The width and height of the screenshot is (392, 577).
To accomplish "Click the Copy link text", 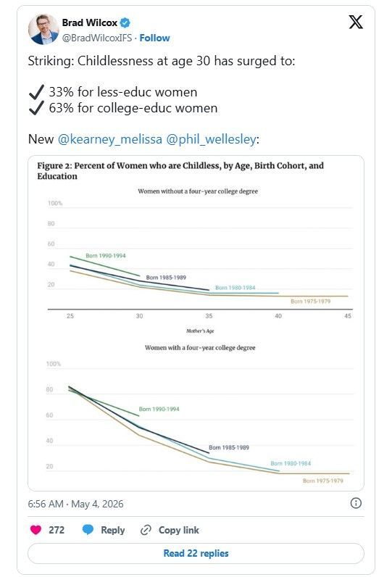I will coord(179,530).
